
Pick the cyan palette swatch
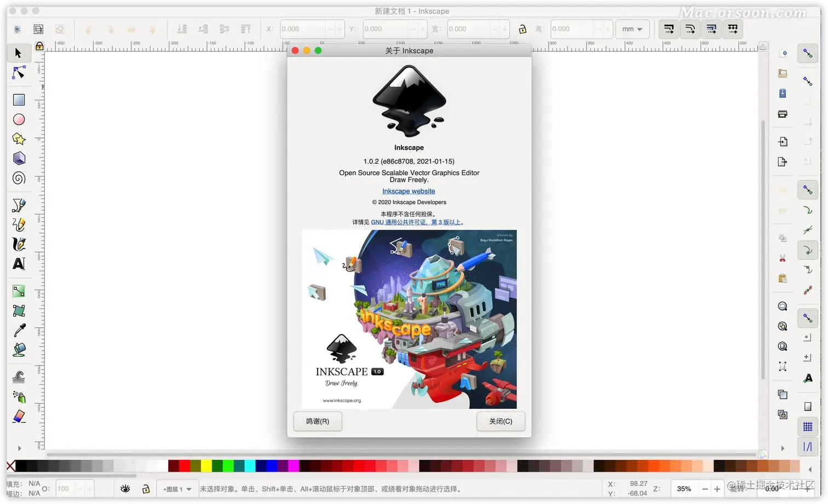click(x=250, y=466)
